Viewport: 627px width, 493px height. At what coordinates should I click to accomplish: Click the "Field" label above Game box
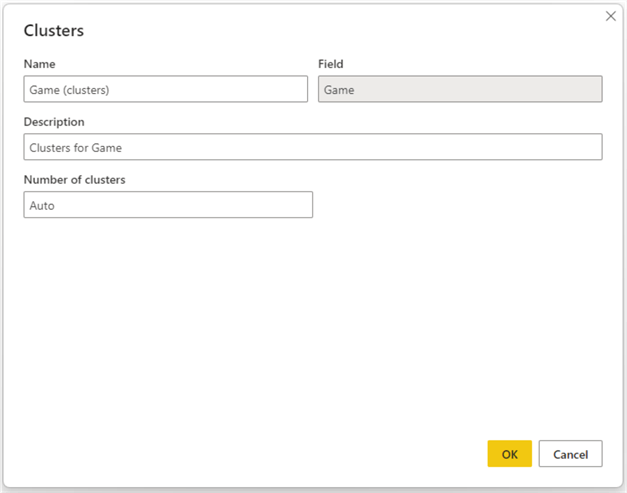click(x=330, y=64)
